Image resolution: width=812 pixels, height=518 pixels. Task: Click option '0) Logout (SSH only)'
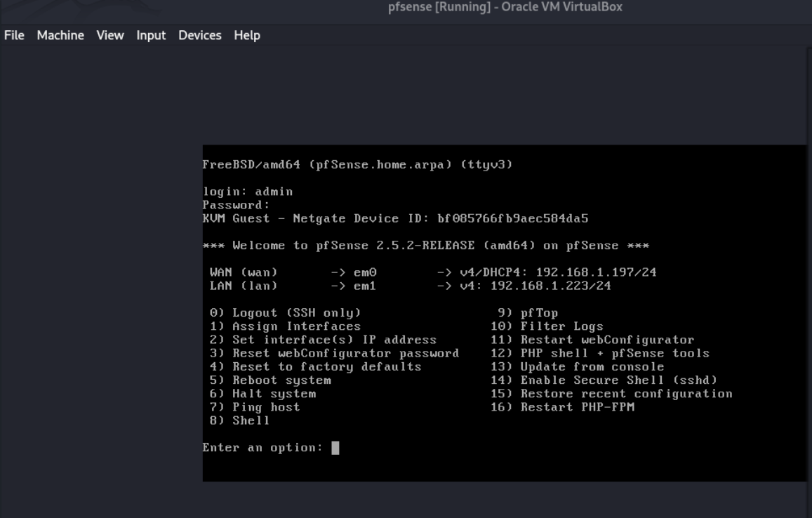coord(286,313)
